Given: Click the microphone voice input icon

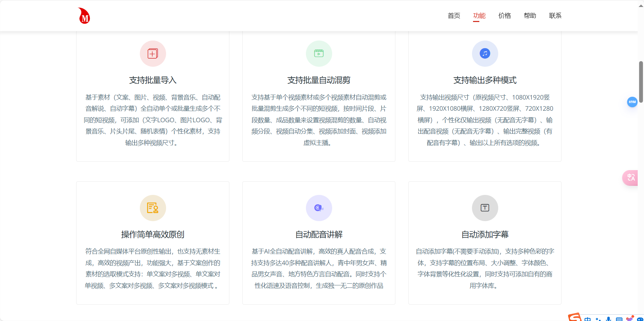Looking at the screenshot, I should [x=608, y=318].
